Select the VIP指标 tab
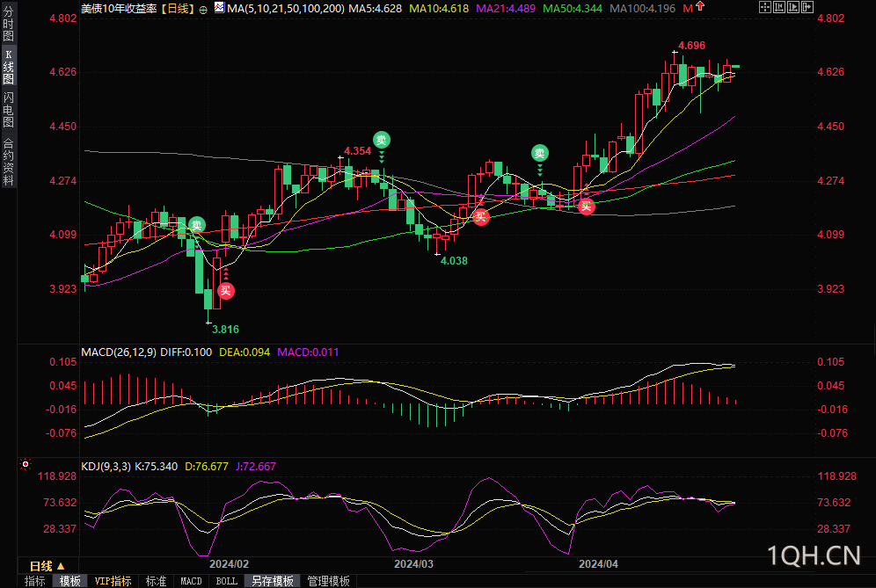876x588 pixels. click(113, 581)
